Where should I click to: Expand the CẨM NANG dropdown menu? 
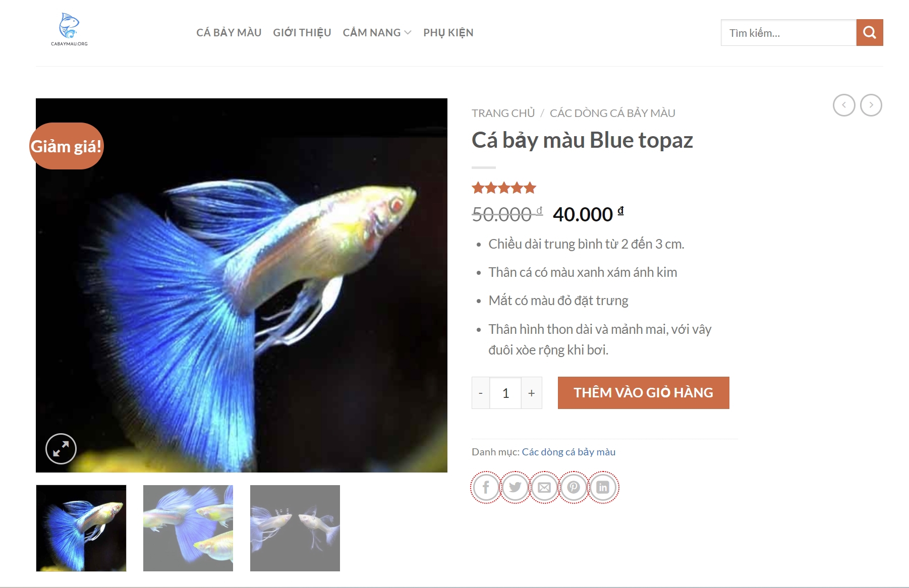tap(377, 33)
